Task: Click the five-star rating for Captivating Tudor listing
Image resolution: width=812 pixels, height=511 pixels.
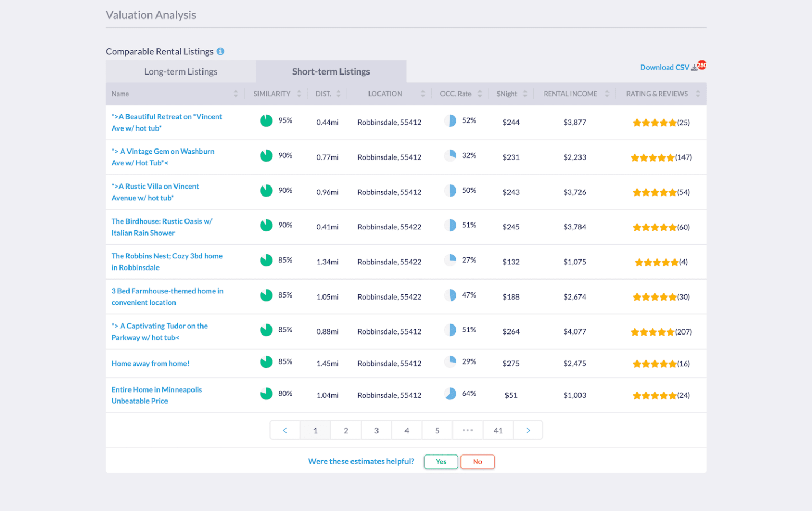Action: coord(653,332)
